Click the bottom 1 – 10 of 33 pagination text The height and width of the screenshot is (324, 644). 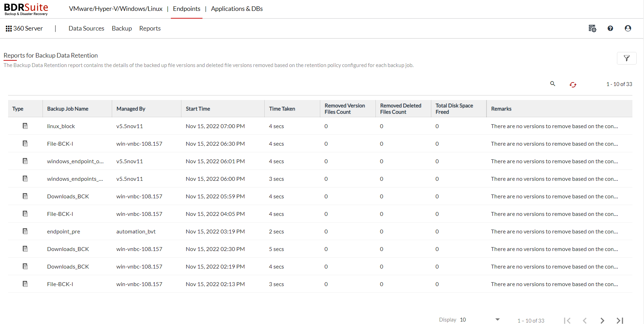point(531,320)
